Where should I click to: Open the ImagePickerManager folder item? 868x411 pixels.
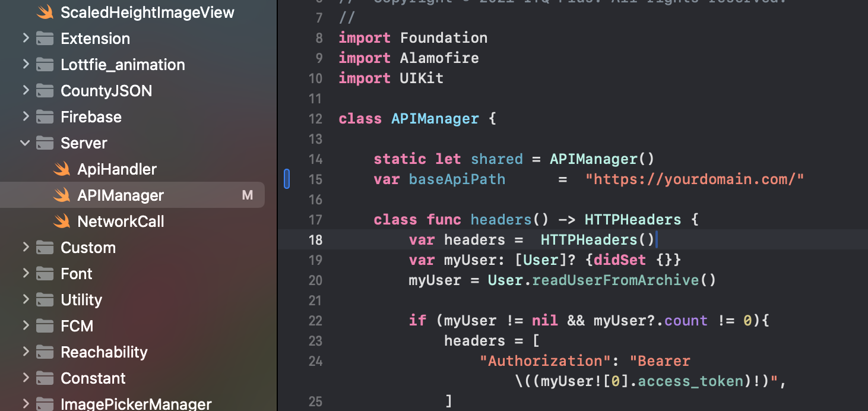136,404
